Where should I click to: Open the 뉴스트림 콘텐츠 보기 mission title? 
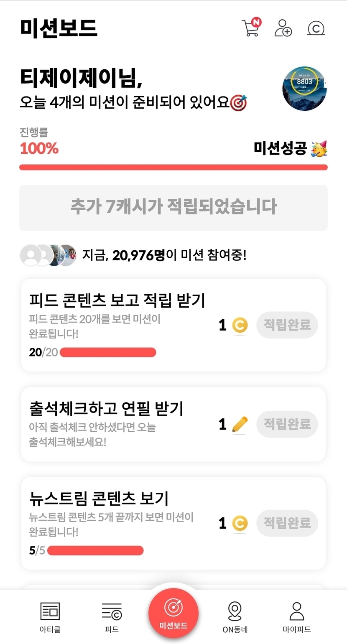point(99,499)
